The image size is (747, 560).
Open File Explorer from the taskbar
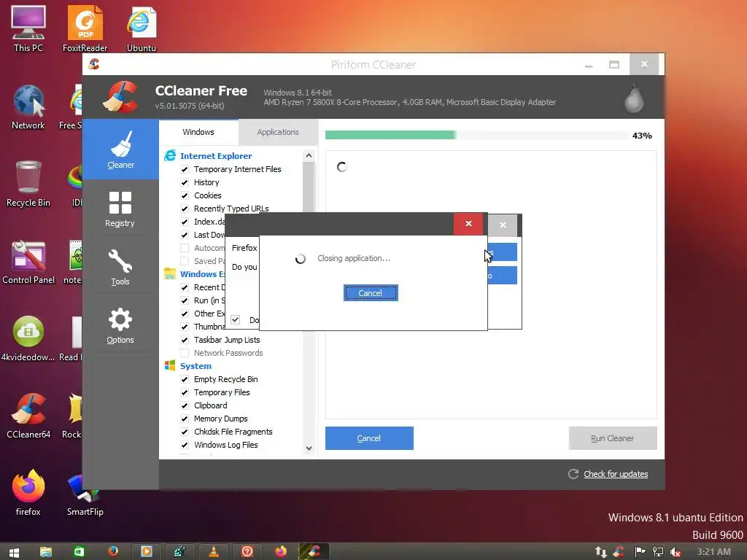pos(46,552)
